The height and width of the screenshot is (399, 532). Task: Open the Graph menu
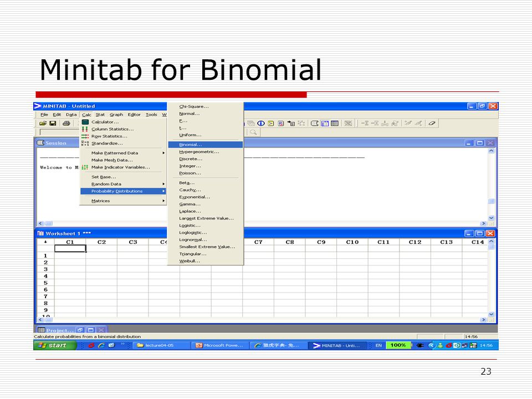click(116, 115)
